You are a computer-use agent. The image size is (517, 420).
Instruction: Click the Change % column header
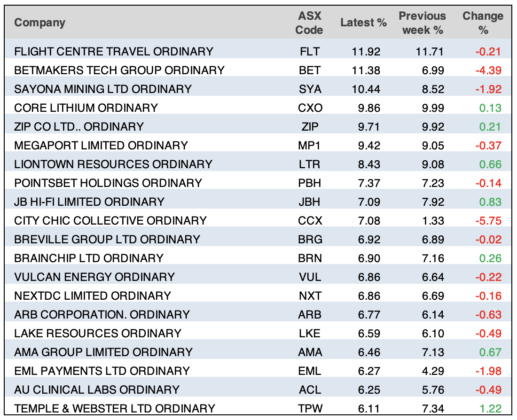point(483,23)
